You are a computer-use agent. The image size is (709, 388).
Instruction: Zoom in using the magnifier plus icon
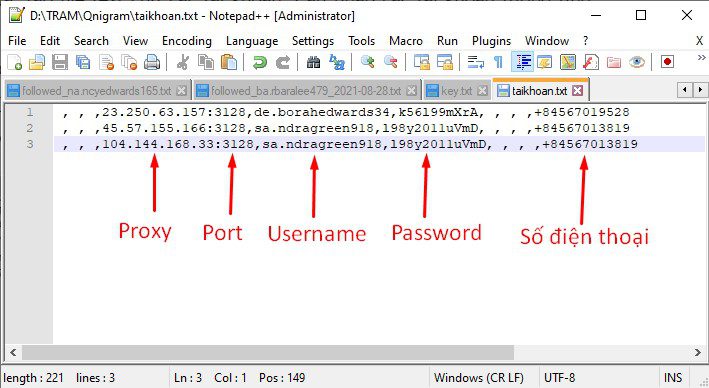click(x=368, y=62)
